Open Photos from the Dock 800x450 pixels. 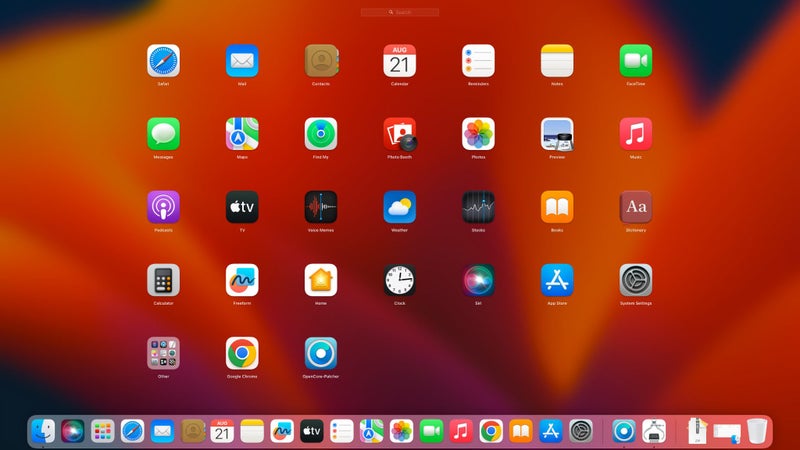[x=401, y=432]
